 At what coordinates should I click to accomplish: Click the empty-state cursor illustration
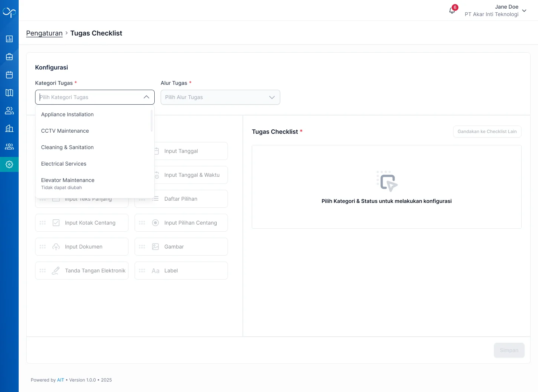point(387,181)
